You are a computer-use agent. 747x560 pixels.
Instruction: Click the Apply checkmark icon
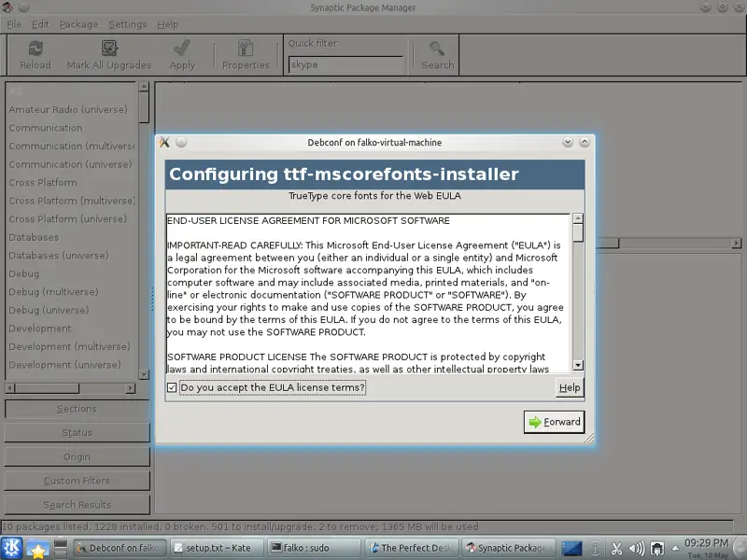[182, 49]
